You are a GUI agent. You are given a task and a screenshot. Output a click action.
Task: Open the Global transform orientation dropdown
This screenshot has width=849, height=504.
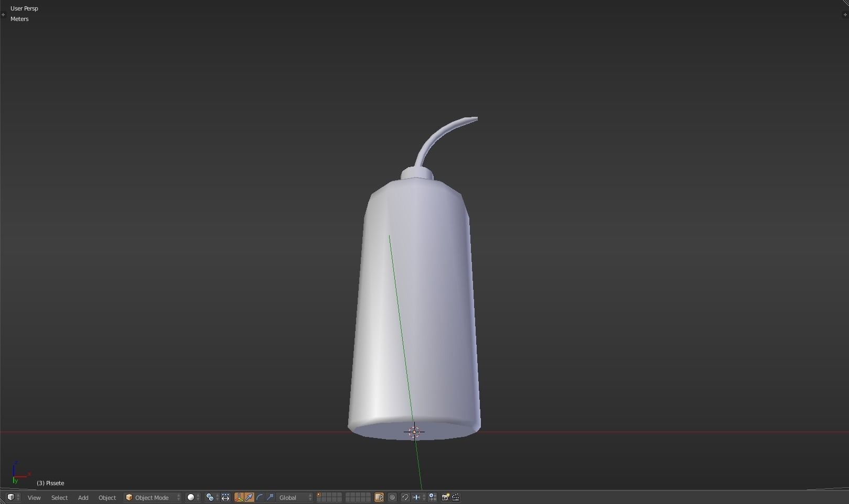295,497
